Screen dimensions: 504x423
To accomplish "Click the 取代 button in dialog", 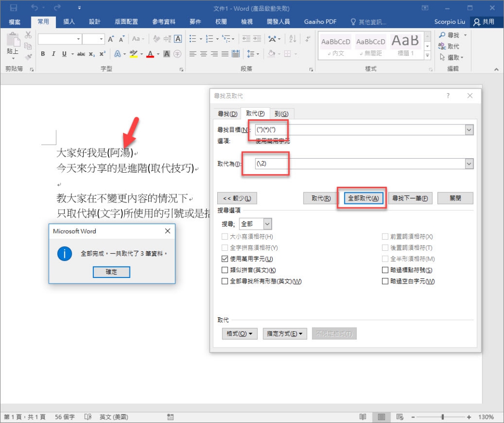I will click(321, 198).
